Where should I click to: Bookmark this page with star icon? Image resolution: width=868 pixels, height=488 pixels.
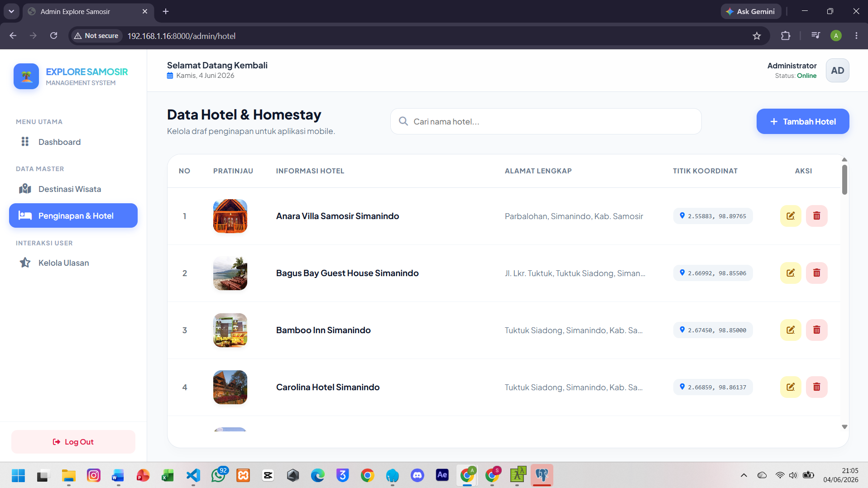pyautogui.click(x=757, y=36)
